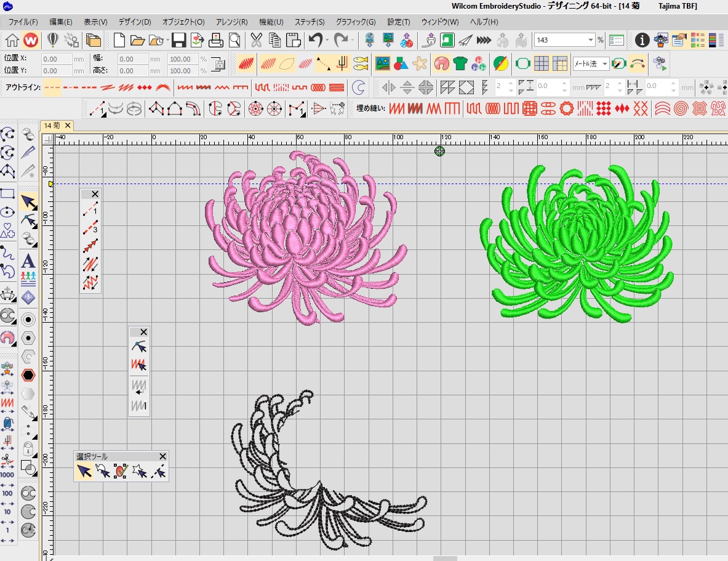
Task: Click the mirror horizontally icon
Action: (x=388, y=87)
